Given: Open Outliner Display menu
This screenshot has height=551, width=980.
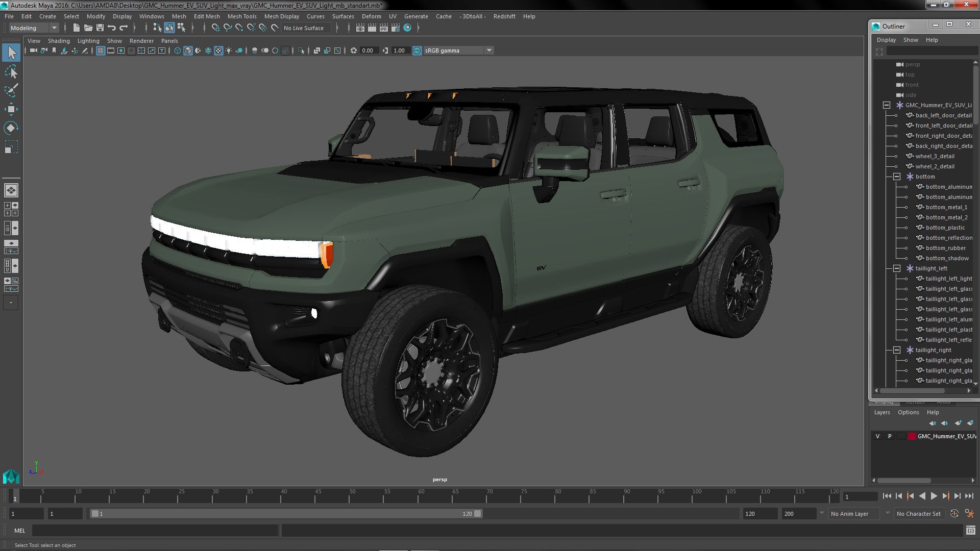Looking at the screenshot, I should tap(886, 40).
